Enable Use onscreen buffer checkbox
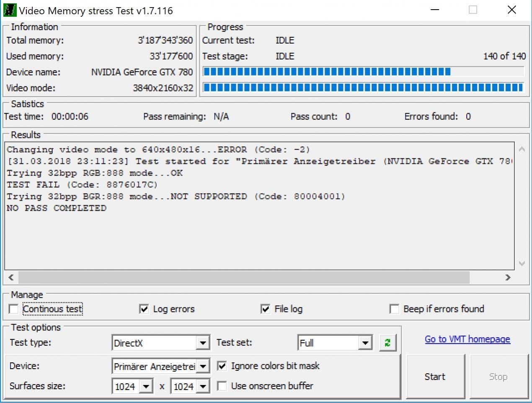Screen dimensions: 532x403 pyautogui.click(x=222, y=386)
